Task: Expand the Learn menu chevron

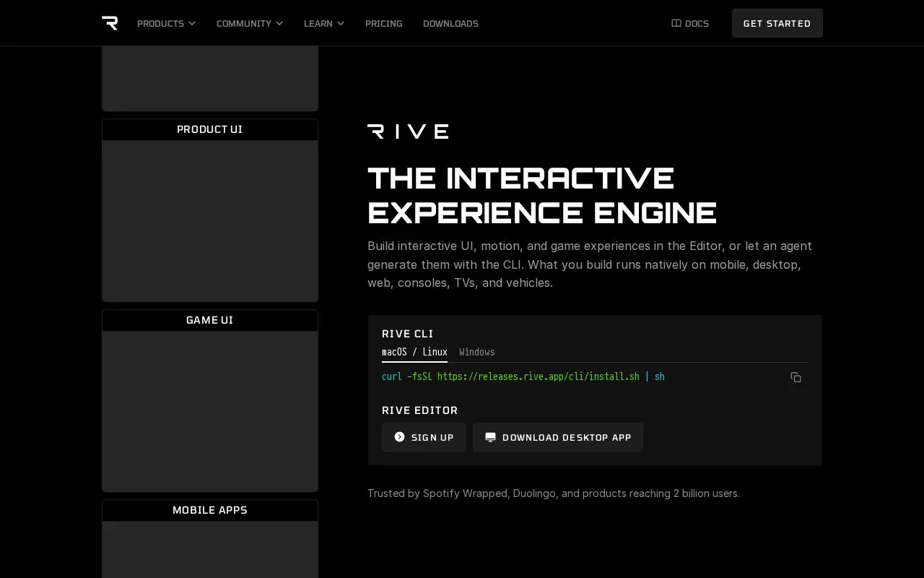Action: [x=341, y=23]
